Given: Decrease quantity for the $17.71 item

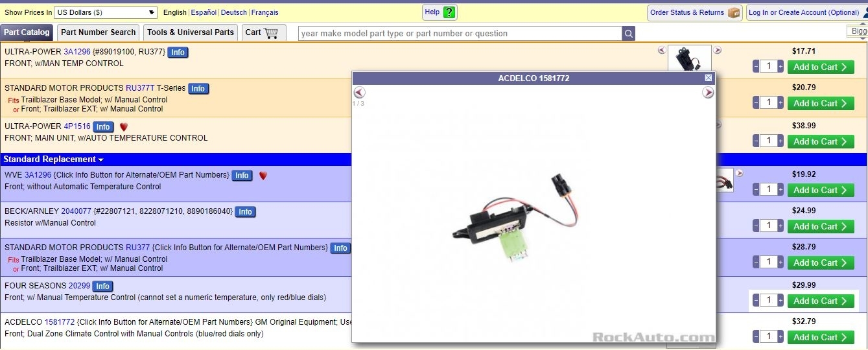Looking at the screenshot, I should 756,66.
